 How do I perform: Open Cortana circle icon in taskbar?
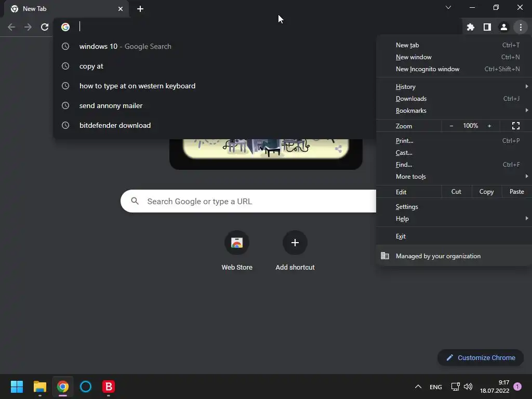(x=86, y=387)
